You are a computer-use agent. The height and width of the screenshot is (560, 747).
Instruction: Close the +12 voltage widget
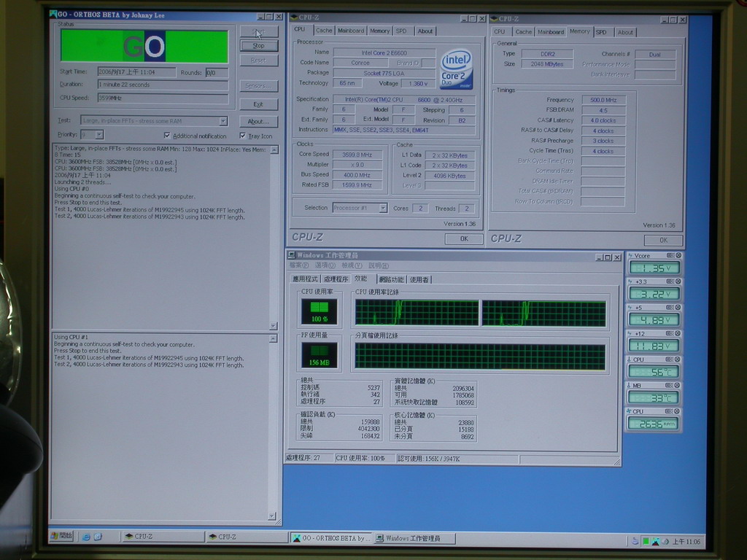pyautogui.click(x=678, y=333)
